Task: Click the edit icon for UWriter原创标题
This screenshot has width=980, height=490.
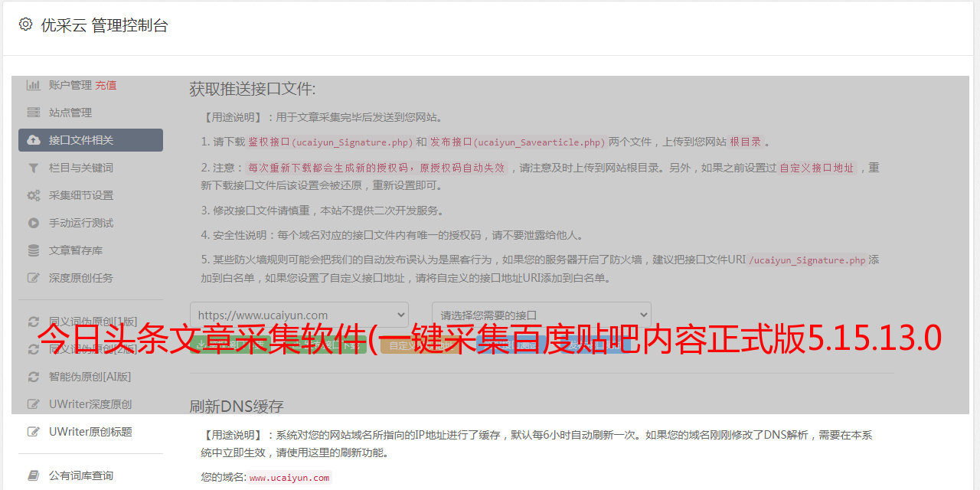Action: tap(34, 432)
